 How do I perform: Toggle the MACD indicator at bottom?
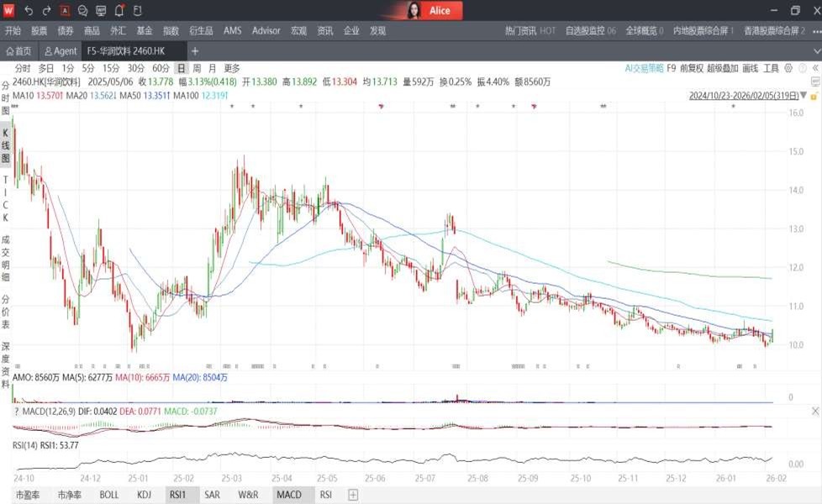[x=288, y=495]
